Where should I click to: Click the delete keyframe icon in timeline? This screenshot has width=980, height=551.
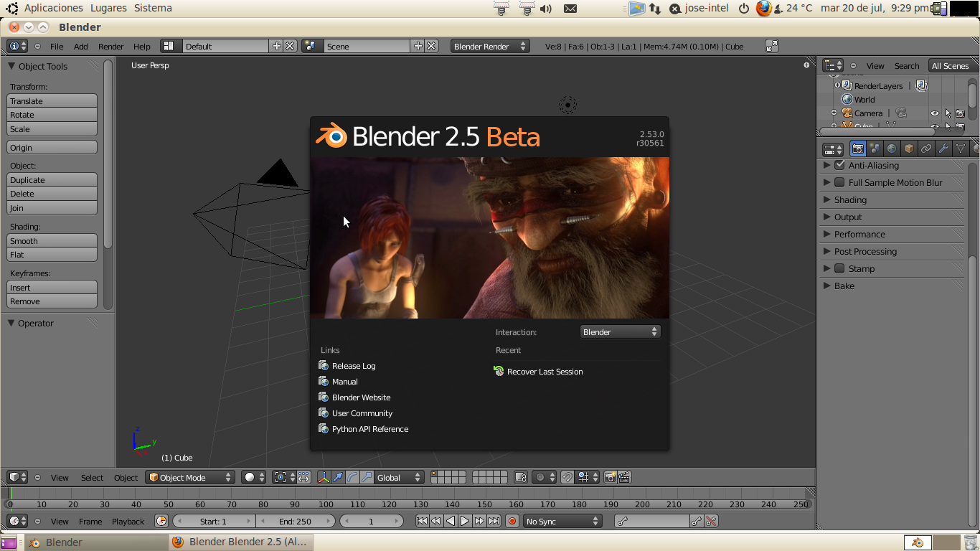[x=711, y=521]
